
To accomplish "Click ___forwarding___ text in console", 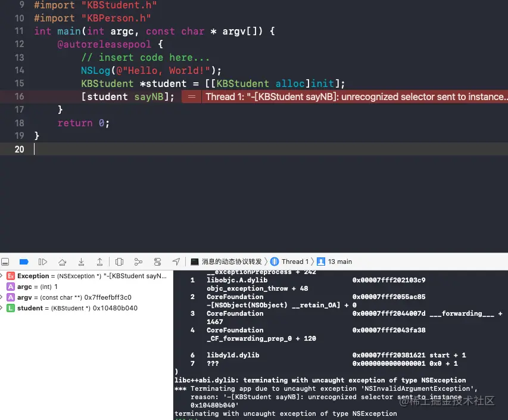I will [x=462, y=313].
